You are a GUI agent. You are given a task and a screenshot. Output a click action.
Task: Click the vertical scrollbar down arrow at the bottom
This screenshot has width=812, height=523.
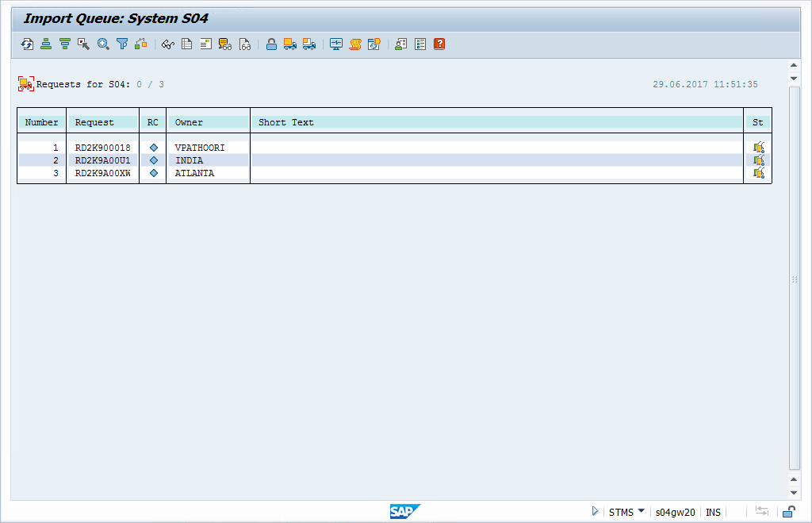[794, 492]
